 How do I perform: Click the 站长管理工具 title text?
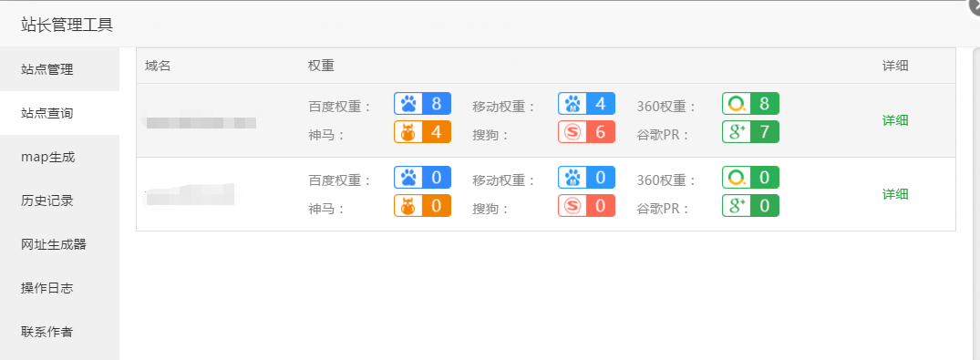pyautogui.click(x=67, y=26)
